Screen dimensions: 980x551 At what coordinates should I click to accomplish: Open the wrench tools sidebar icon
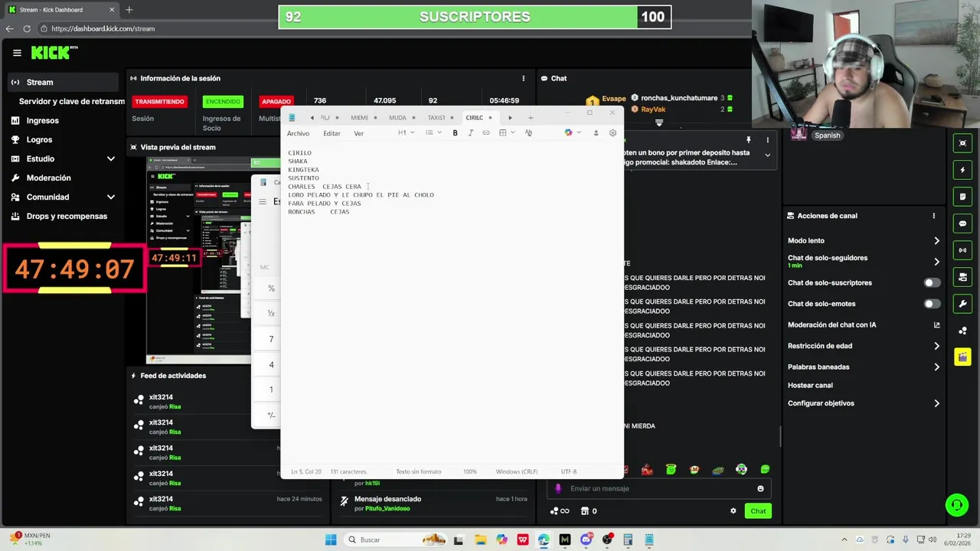pyautogui.click(x=963, y=304)
